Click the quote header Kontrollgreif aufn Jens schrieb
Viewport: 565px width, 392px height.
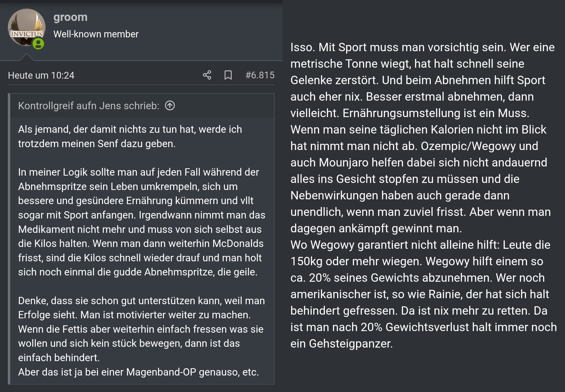click(89, 106)
